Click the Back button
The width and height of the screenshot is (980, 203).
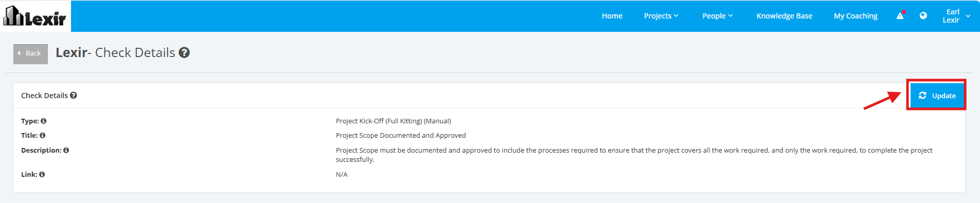pos(30,53)
